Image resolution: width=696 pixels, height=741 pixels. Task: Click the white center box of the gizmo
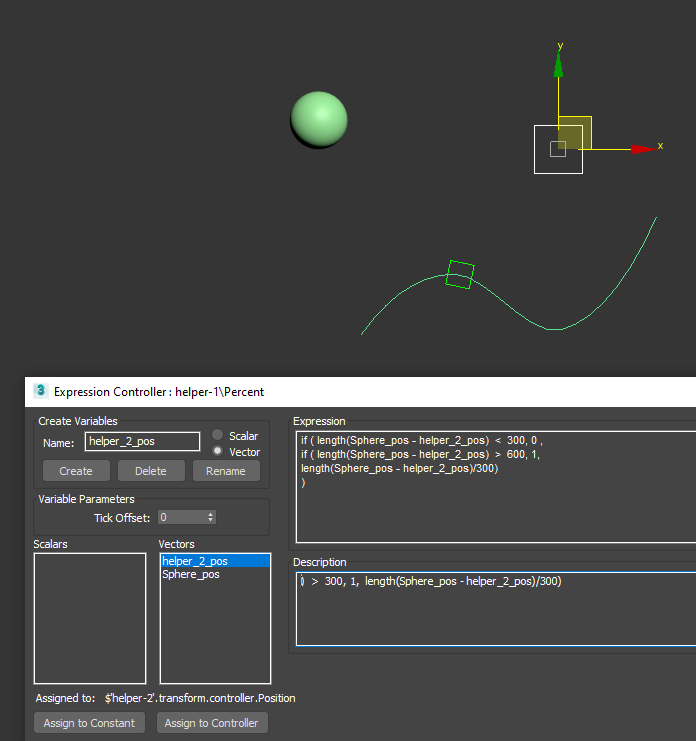558,149
